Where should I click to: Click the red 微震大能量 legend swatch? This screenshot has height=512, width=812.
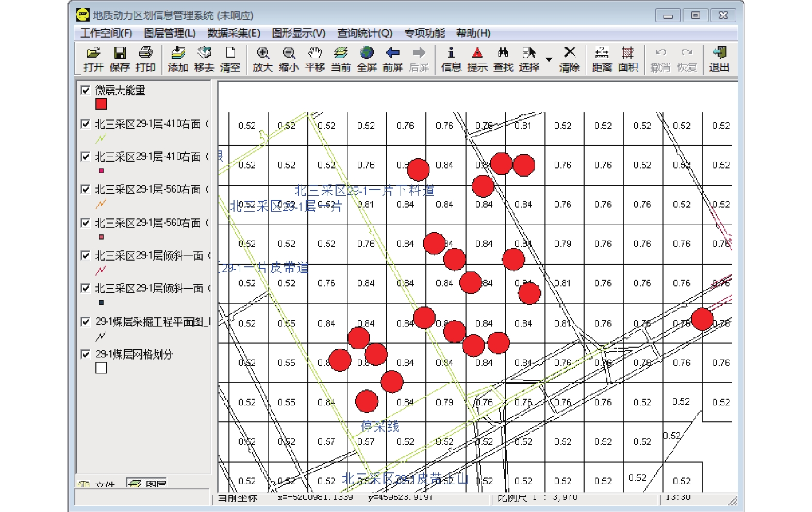tap(101, 104)
